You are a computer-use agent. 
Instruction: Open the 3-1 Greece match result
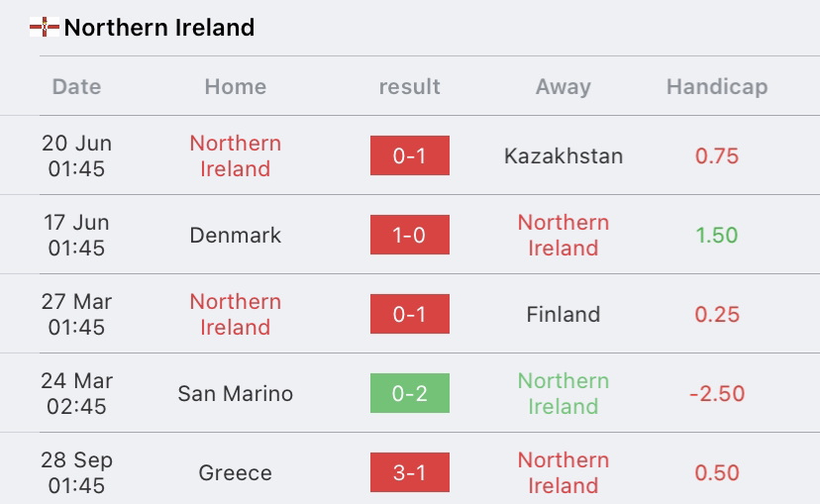click(409, 472)
